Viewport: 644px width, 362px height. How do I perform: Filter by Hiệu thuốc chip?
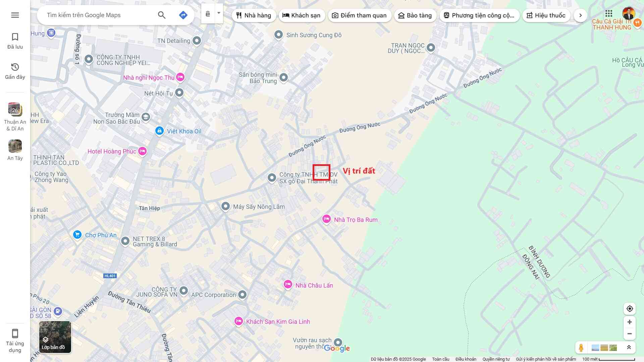546,15
